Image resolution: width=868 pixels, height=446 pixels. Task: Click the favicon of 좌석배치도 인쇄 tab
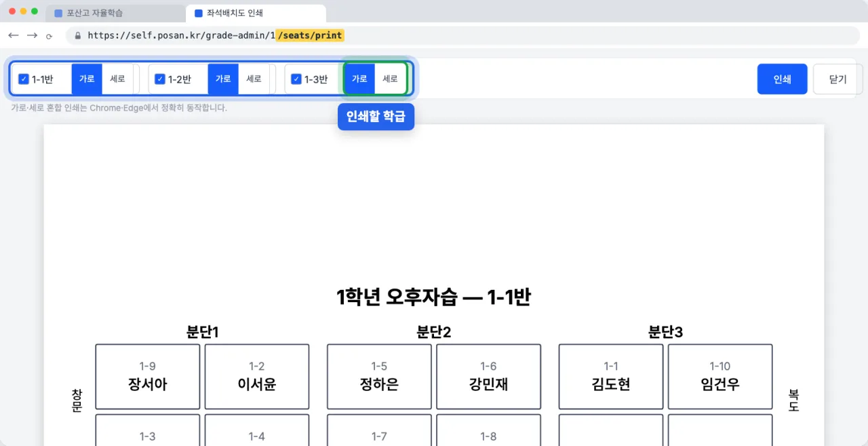tap(198, 13)
